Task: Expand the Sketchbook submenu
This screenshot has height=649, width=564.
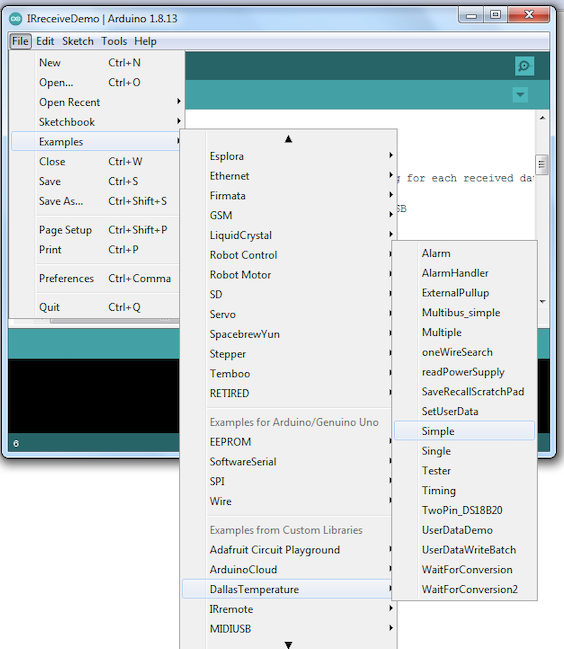Action: click(98, 122)
